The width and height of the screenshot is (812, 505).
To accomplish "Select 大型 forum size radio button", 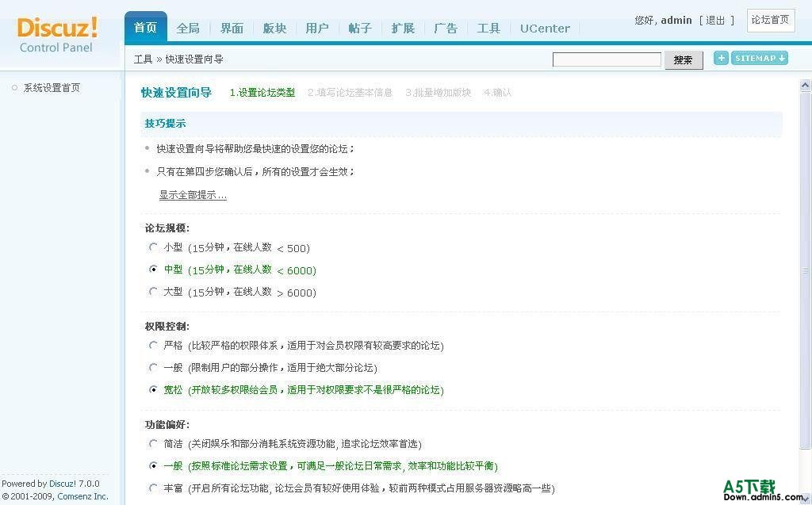I will click(154, 292).
